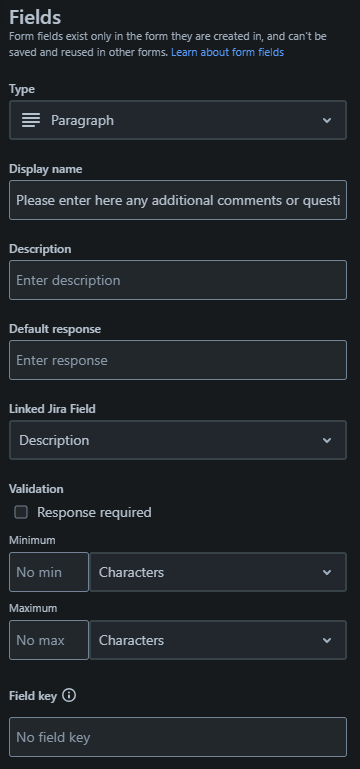Open the Maximum unit dropdown showing Characters

click(x=218, y=641)
